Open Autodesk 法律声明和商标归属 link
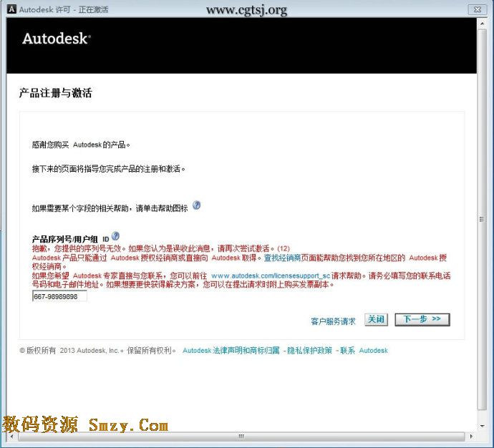 tap(231, 351)
